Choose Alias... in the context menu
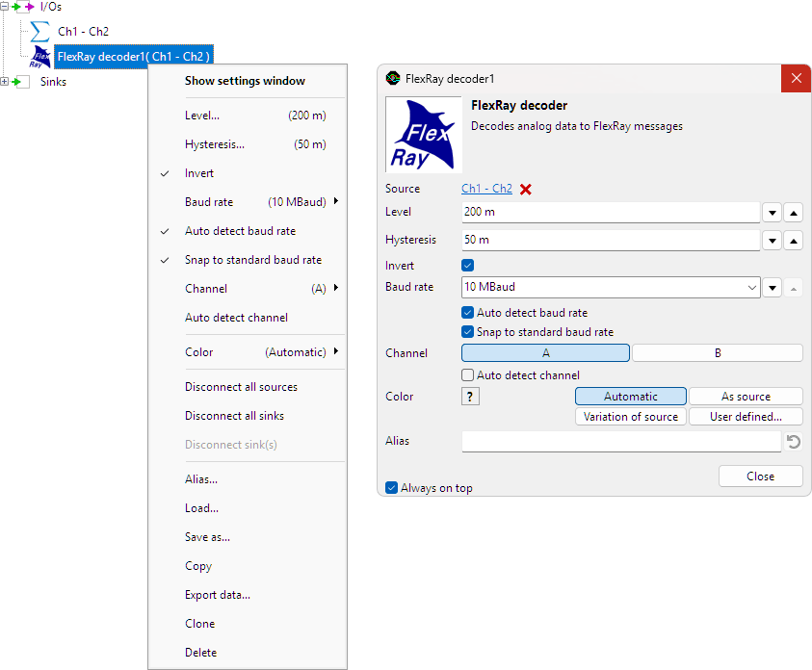 [248, 479]
